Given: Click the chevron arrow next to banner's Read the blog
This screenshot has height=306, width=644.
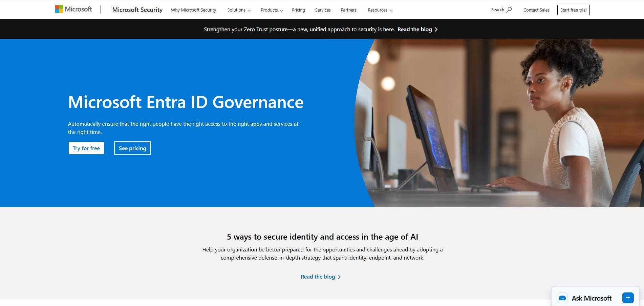Looking at the screenshot, I should click(x=436, y=29).
